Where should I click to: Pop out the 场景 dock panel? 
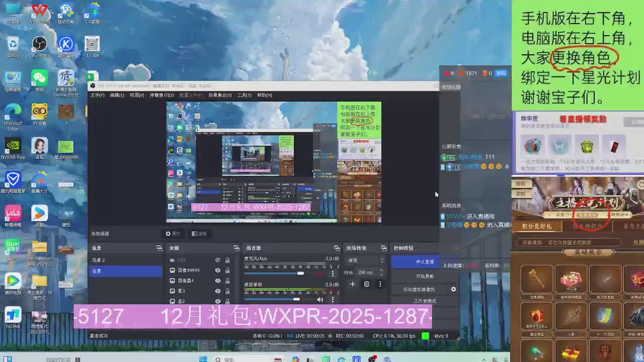tap(159, 248)
